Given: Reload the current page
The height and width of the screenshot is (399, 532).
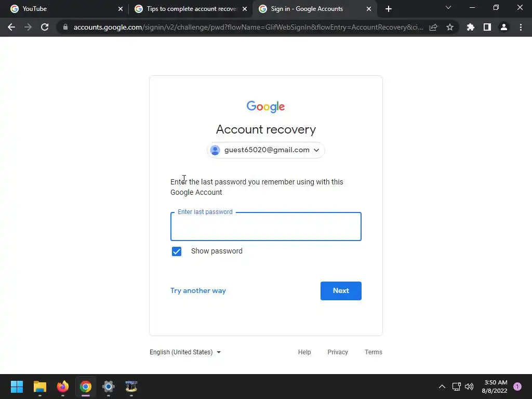Looking at the screenshot, I should click(45, 27).
